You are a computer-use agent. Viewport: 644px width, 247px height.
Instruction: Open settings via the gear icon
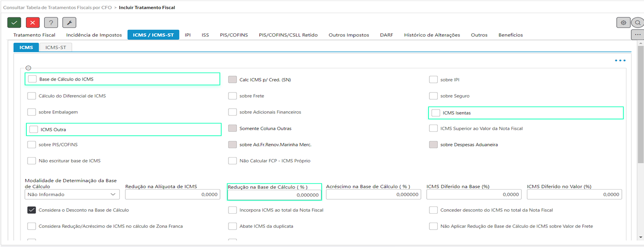[x=623, y=23]
